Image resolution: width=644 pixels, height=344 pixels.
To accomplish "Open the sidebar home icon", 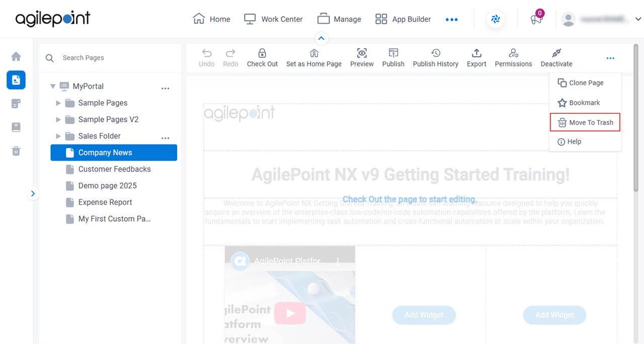I will coord(16,56).
